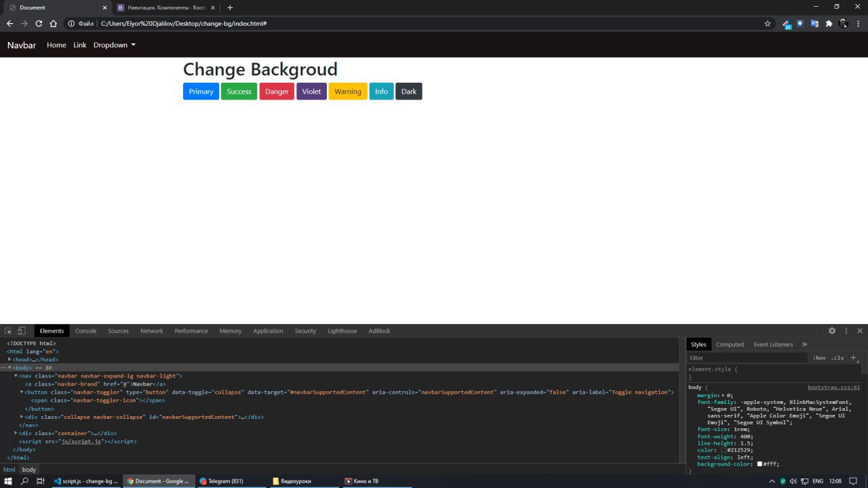Click the #212529 color swatch
Image resolution: width=868 pixels, height=488 pixels.
click(x=724, y=450)
